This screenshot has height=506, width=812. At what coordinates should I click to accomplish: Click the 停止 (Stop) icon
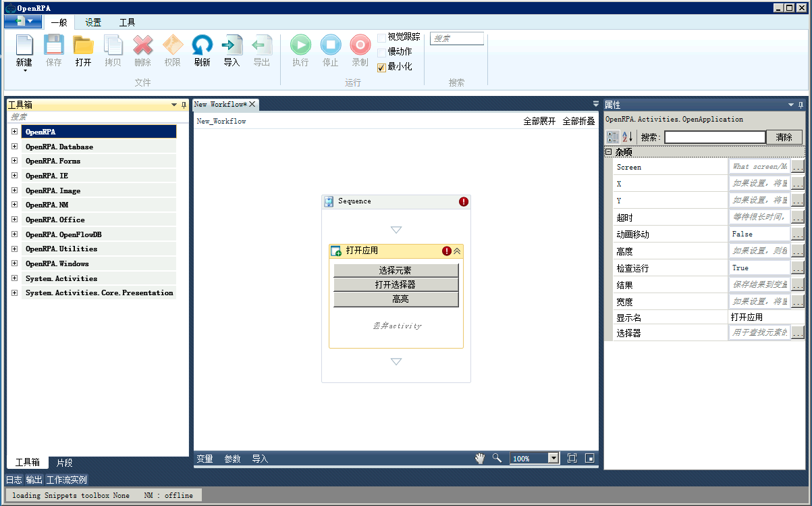tap(331, 45)
